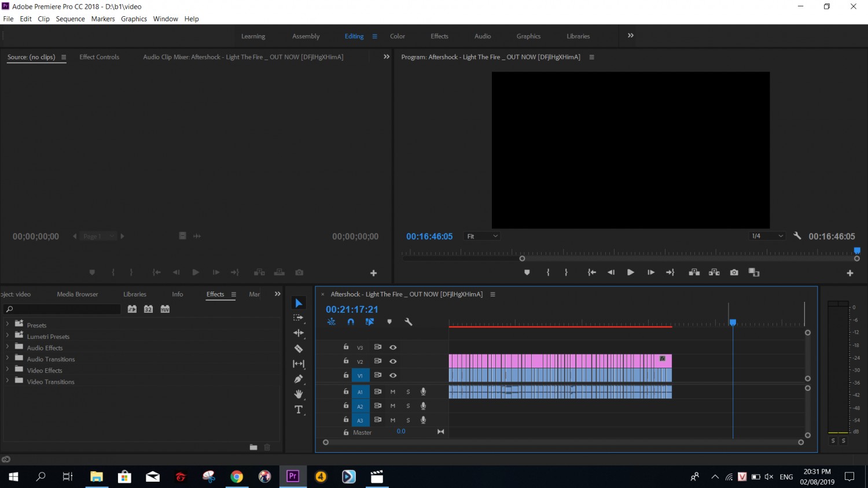Open the Fit zoom level dropdown
Image resolution: width=868 pixels, height=488 pixels.
tap(482, 236)
